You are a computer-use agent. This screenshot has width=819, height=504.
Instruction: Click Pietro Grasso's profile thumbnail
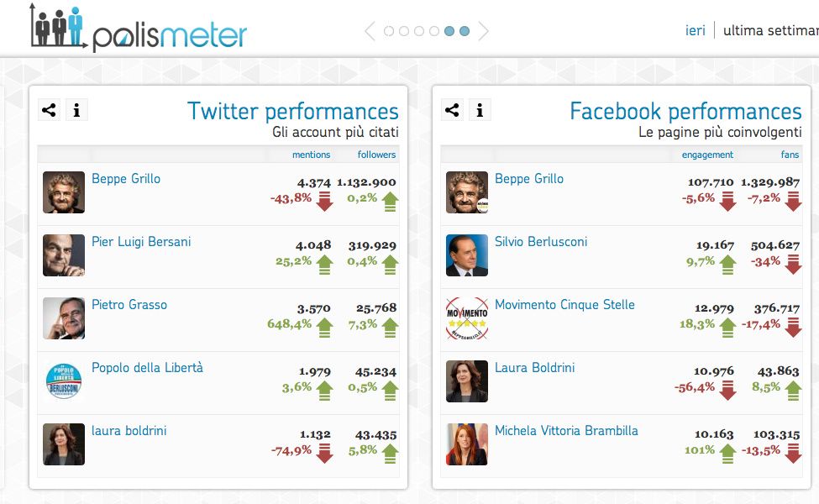click(64, 318)
